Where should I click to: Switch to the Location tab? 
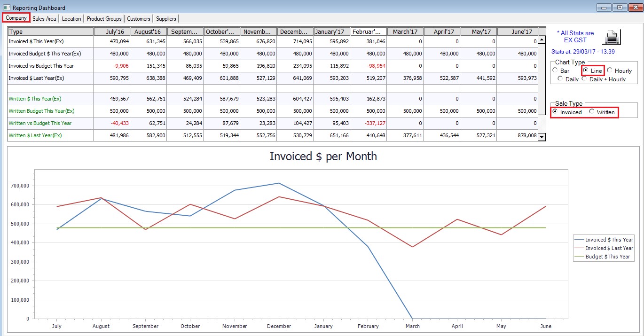[x=71, y=19]
